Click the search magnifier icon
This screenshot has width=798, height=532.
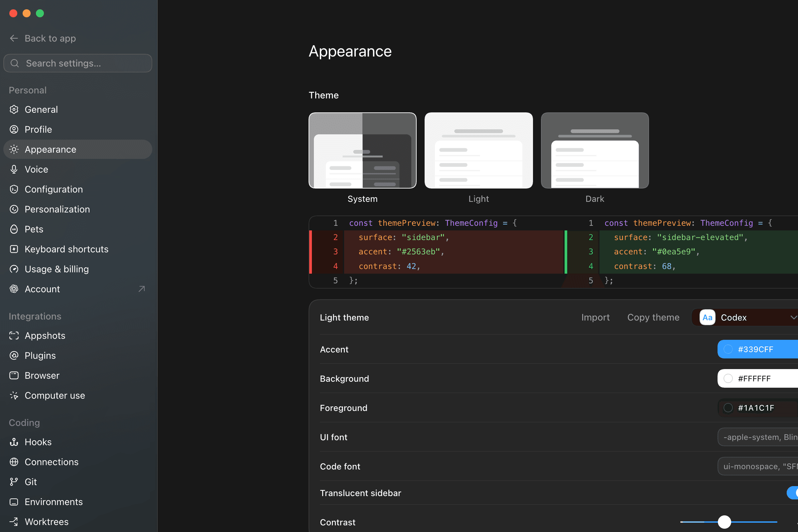click(15, 63)
